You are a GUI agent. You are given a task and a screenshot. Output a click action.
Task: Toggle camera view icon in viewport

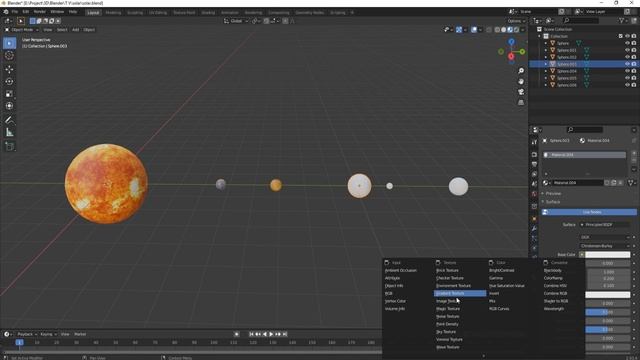tap(521, 92)
